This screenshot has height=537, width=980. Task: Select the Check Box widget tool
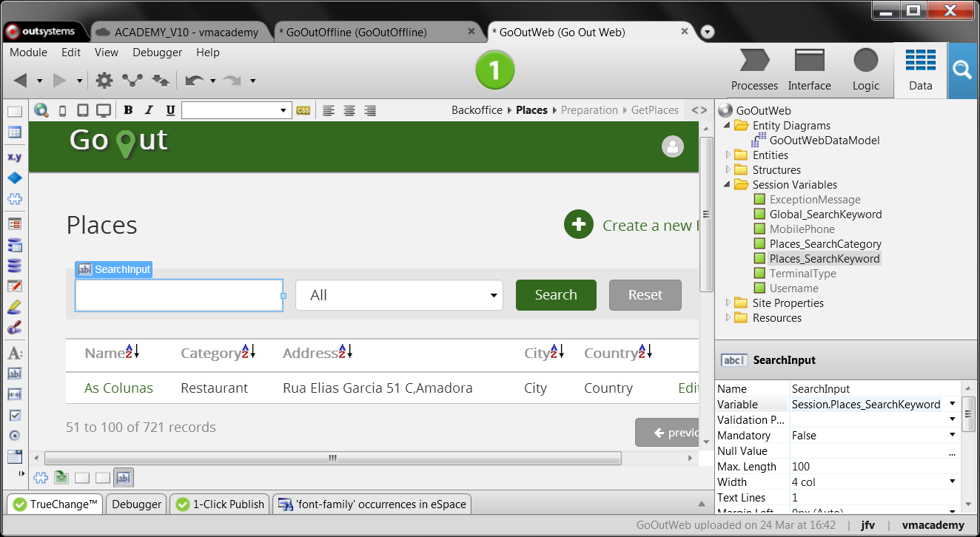[x=14, y=415]
